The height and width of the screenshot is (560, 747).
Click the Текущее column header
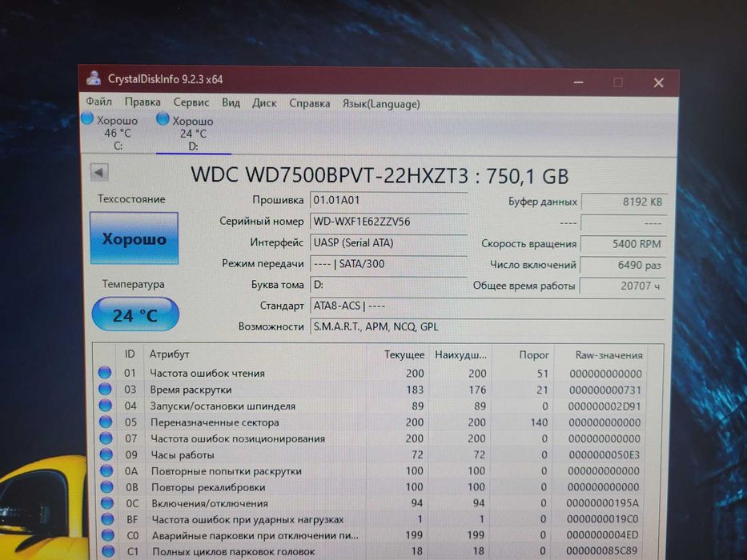tap(404, 354)
